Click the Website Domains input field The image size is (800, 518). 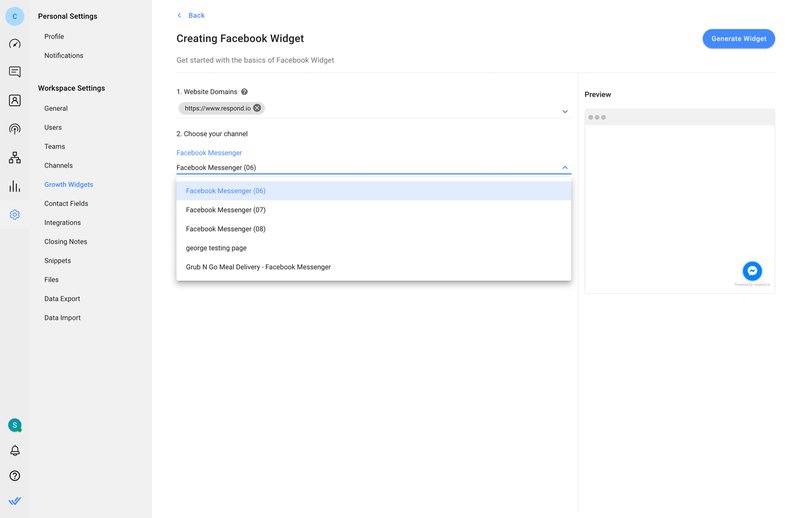[373, 109]
